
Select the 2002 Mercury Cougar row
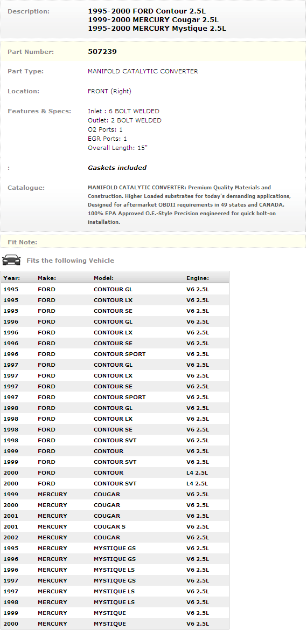point(115,537)
